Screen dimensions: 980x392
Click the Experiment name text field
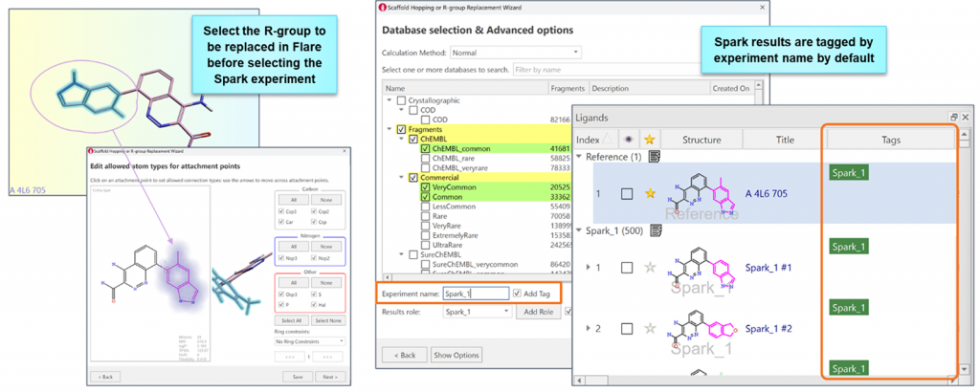(475, 294)
